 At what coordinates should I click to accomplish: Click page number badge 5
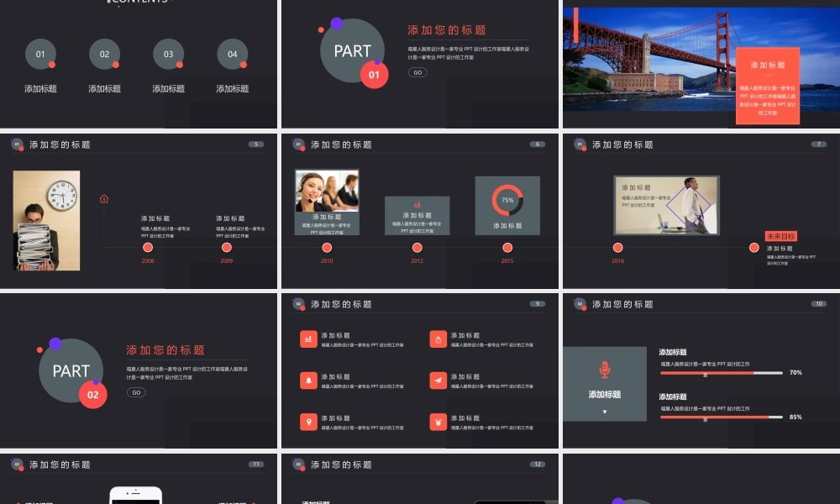[x=256, y=144]
